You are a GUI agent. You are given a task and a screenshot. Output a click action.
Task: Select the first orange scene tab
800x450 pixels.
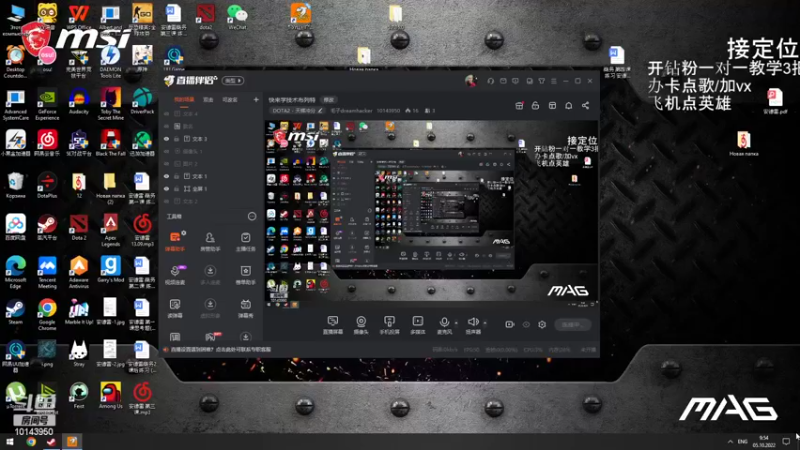tap(184, 100)
